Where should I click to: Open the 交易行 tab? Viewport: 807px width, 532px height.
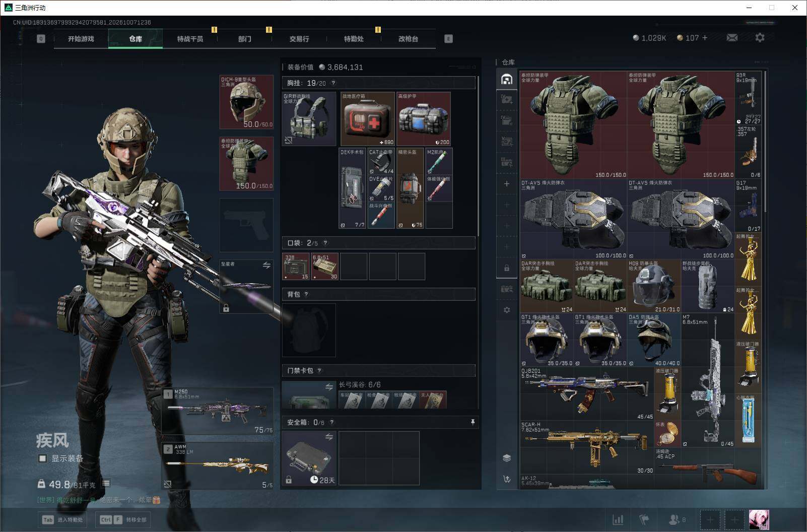coord(299,39)
